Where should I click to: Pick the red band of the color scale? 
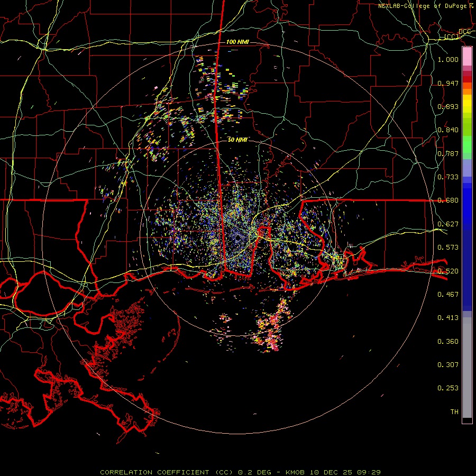click(x=467, y=79)
